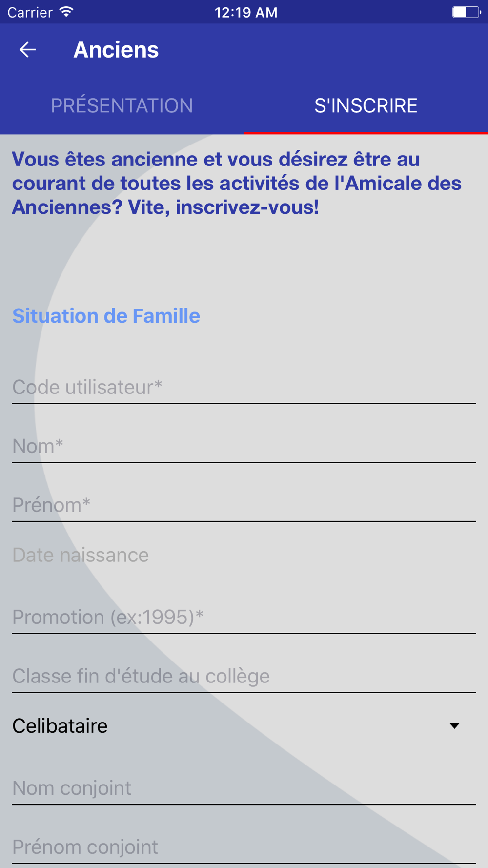The height and width of the screenshot is (868, 488).
Task: Focus the Code utilisateur field
Action: [244, 388]
